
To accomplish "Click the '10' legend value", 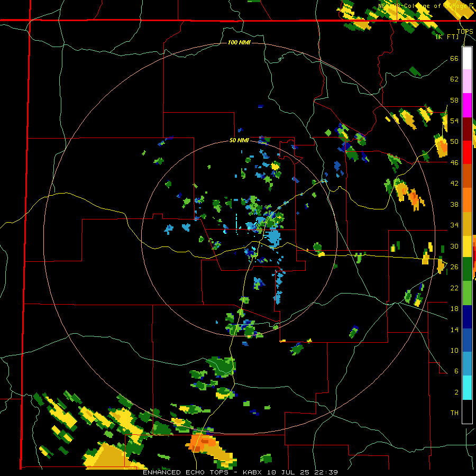I will (x=454, y=350).
